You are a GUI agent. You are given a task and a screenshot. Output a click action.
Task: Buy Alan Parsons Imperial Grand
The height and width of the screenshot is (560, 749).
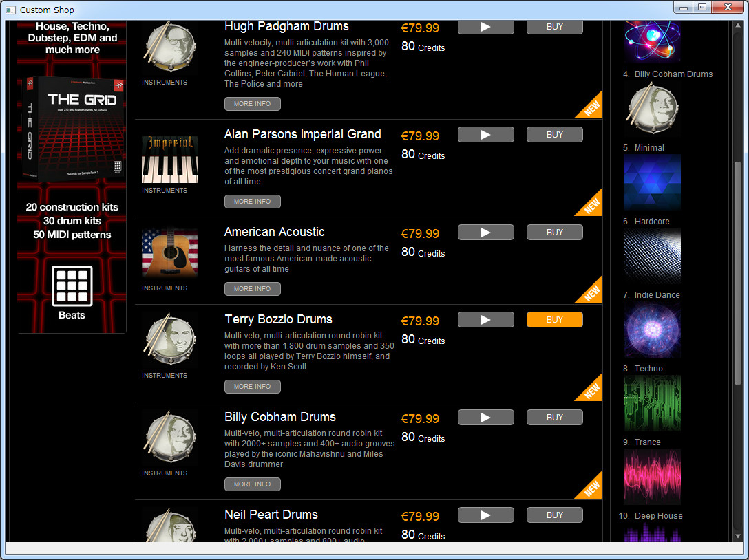[555, 135]
